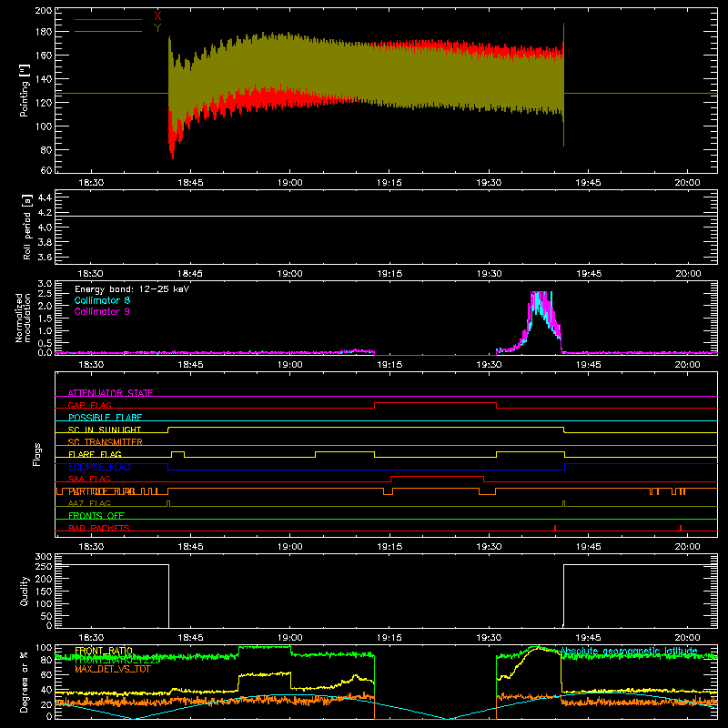
Task: Click 19:30 time label under modulation plot
Action: (x=489, y=365)
